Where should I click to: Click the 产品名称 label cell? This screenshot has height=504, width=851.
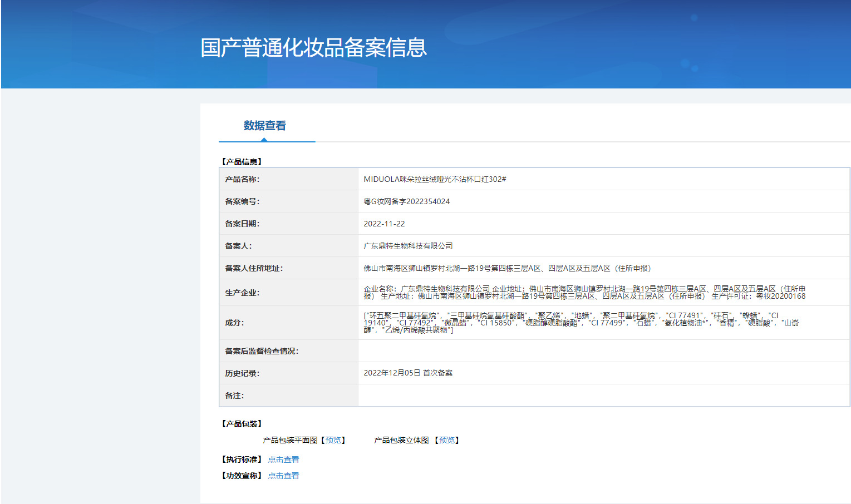coord(289,179)
